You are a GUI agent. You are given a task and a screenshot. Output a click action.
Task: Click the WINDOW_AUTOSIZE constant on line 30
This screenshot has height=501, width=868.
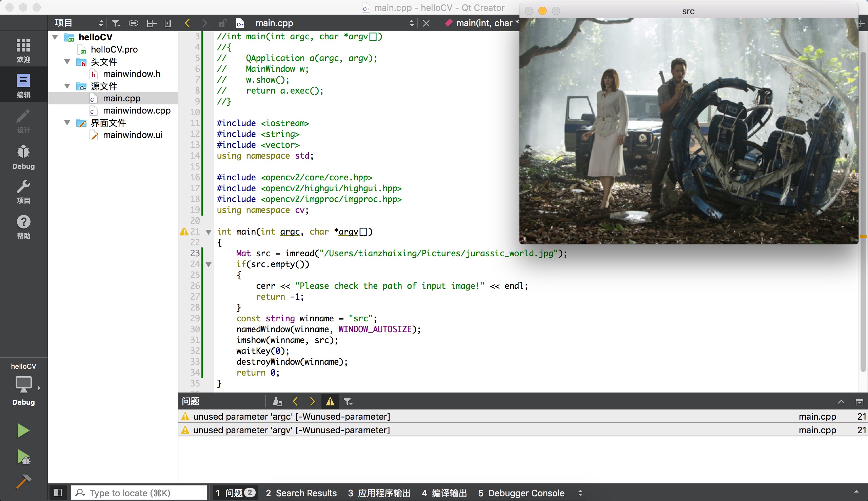coord(375,329)
